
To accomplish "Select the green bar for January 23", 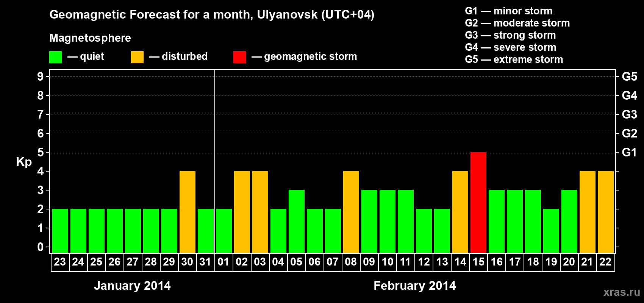I will 60,231.
